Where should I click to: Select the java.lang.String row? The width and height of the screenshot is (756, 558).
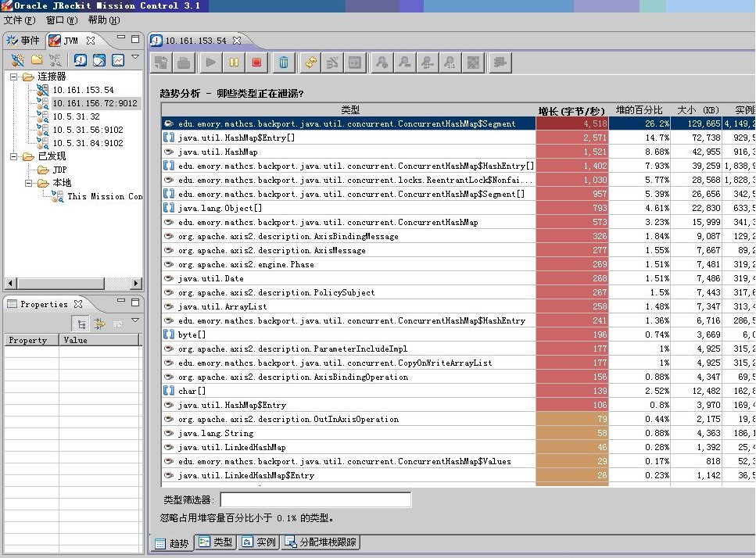point(458,433)
